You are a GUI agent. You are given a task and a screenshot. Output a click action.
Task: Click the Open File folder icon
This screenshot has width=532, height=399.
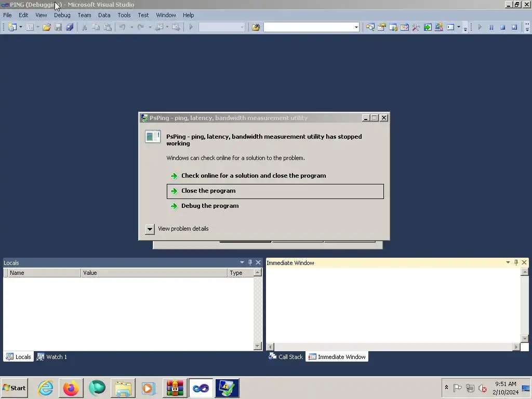[47, 27]
